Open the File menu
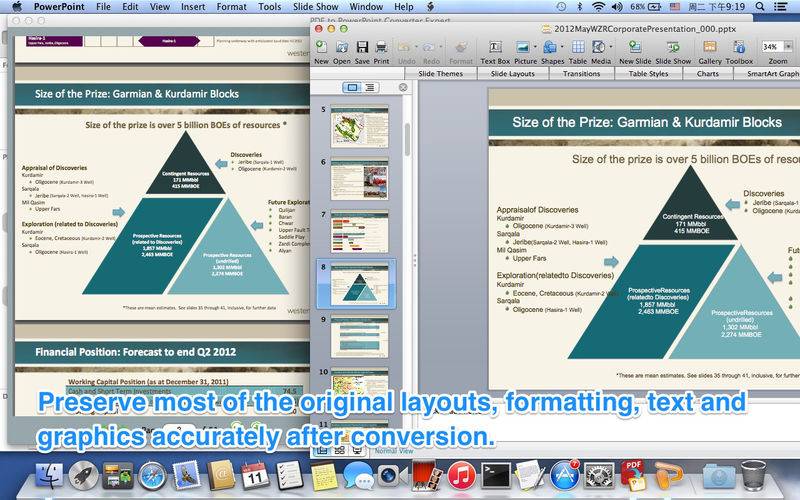 pos(103,7)
